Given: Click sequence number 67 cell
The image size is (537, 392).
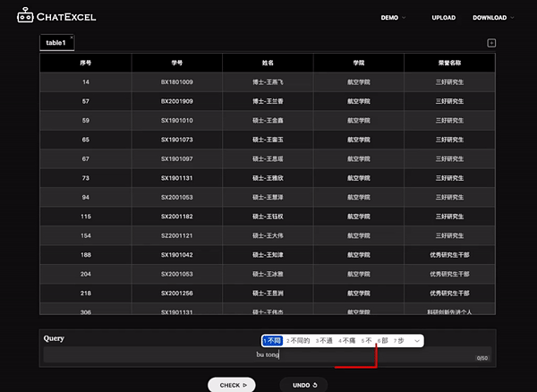Looking at the screenshot, I should click(x=86, y=158).
